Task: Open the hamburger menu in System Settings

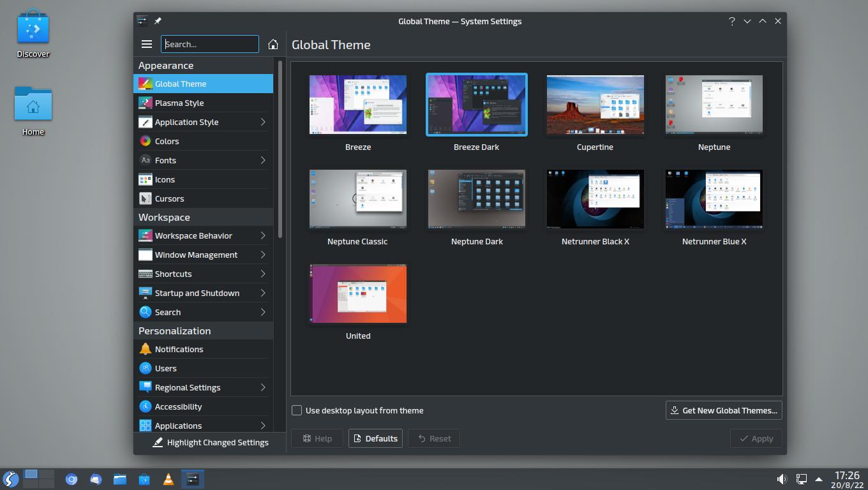Action: [147, 44]
